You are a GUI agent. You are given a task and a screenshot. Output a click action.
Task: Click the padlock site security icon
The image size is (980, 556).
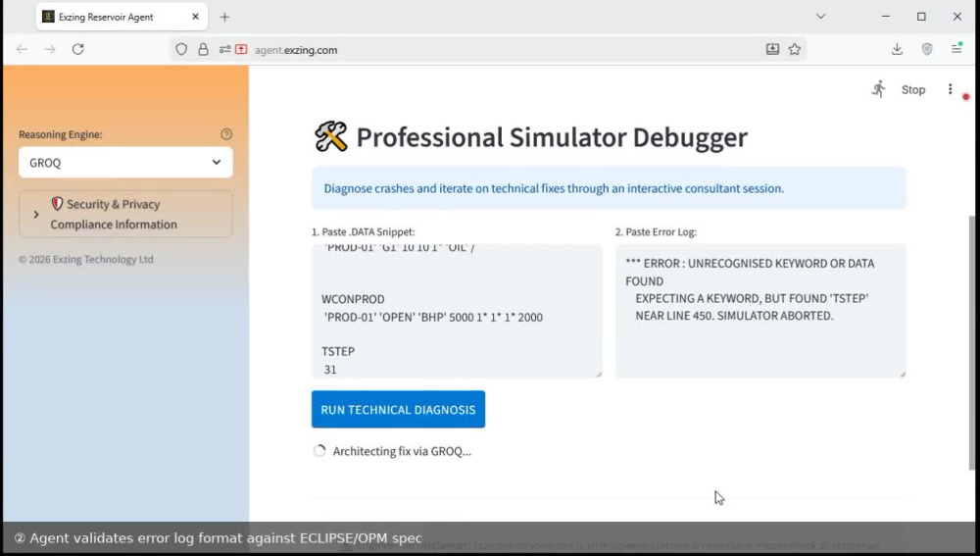[x=203, y=49]
